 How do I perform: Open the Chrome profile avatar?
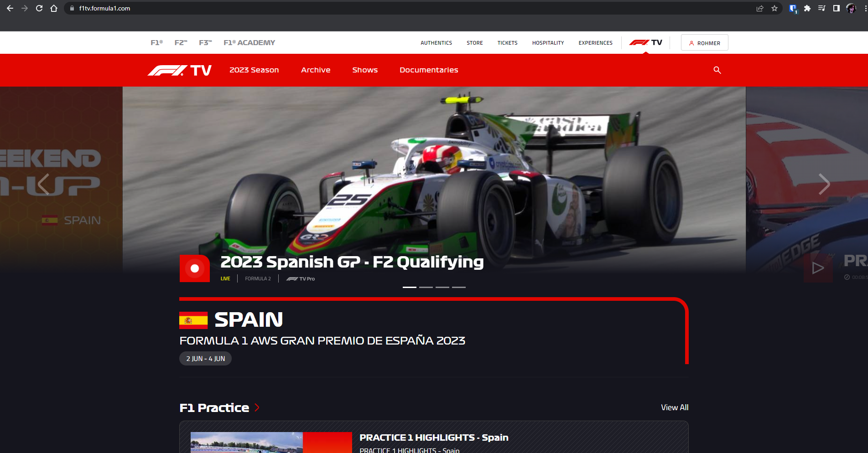(x=851, y=8)
